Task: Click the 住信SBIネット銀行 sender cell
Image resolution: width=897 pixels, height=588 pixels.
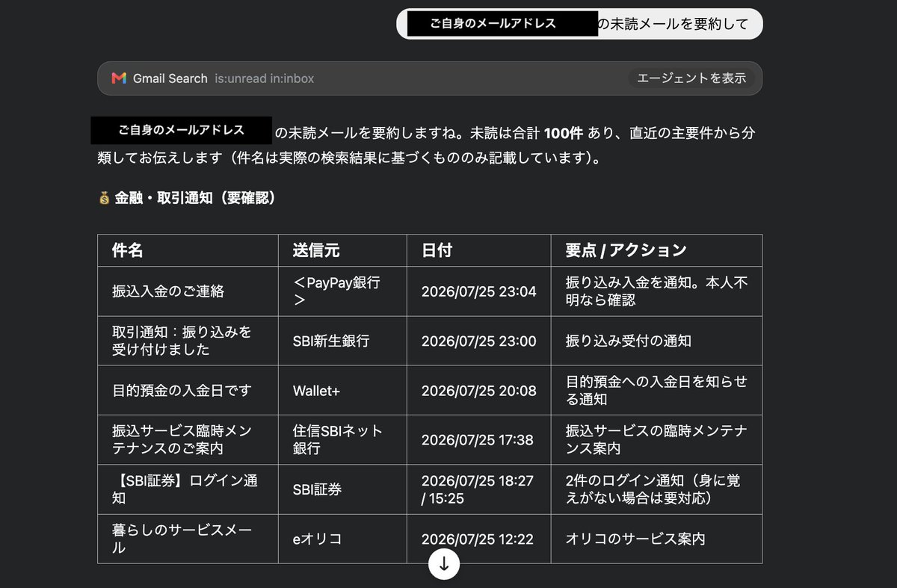Action: pyautogui.click(x=342, y=439)
